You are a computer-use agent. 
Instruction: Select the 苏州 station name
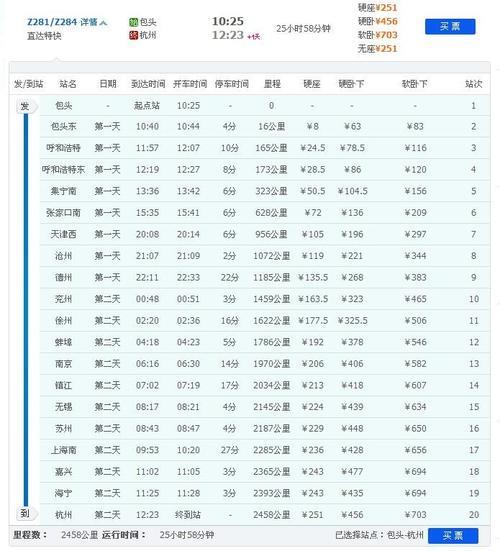click(63, 428)
